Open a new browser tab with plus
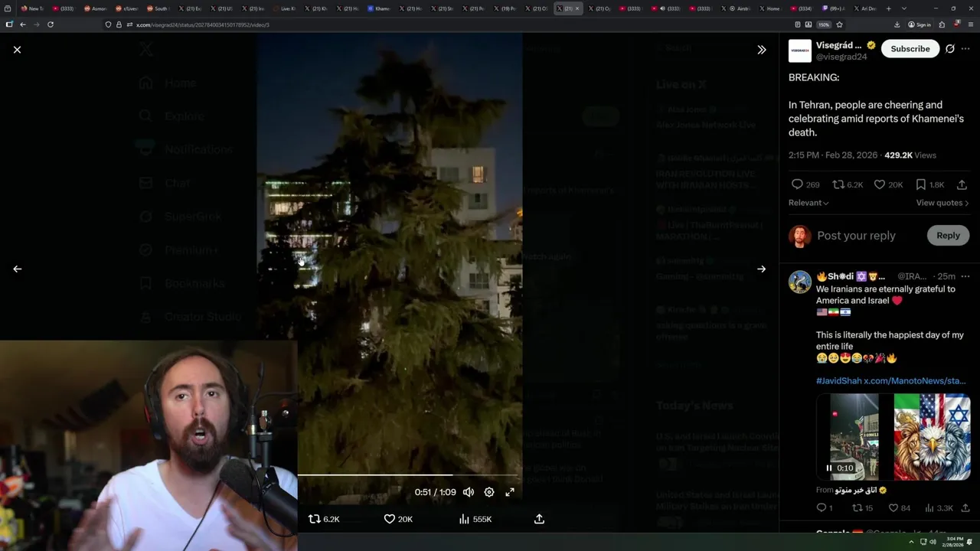The width and height of the screenshot is (980, 551). click(888, 8)
